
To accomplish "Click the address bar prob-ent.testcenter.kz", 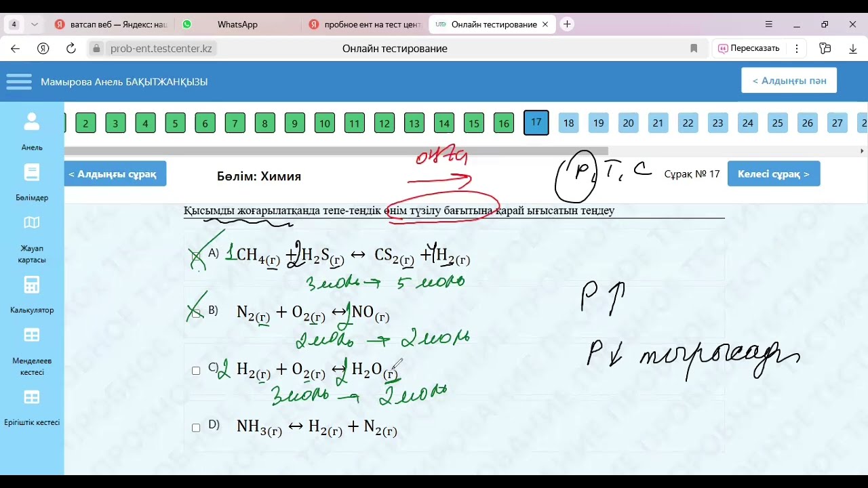I will coord(161,48).
